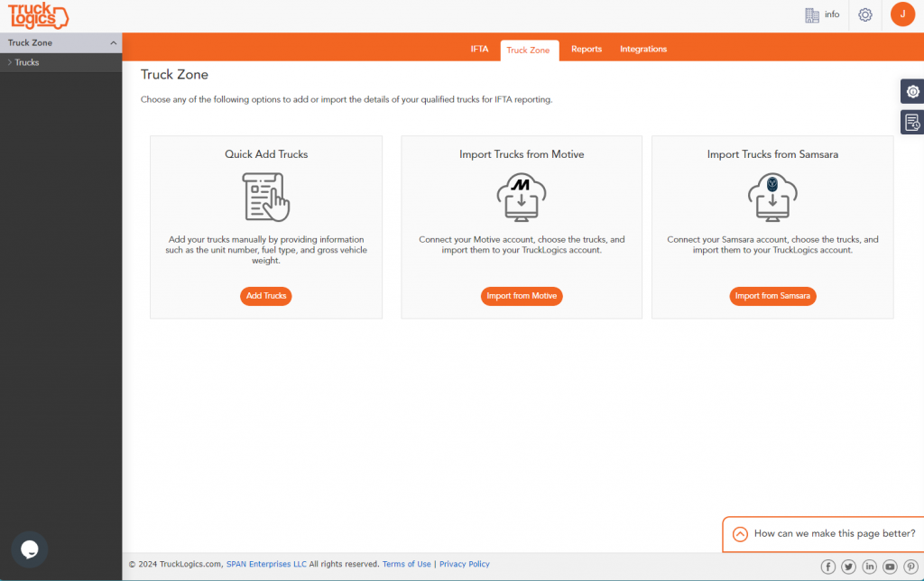Click the TruckLogics logo

point(38,16)
